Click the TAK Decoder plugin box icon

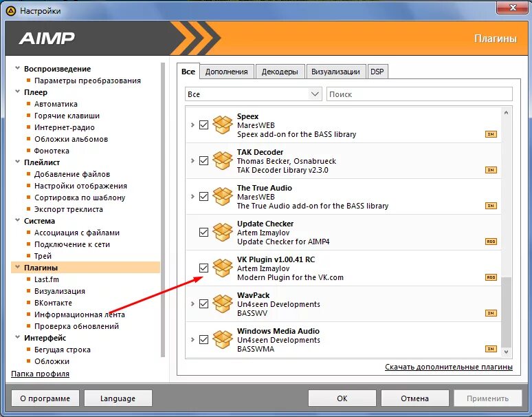(x=223, y=160)
